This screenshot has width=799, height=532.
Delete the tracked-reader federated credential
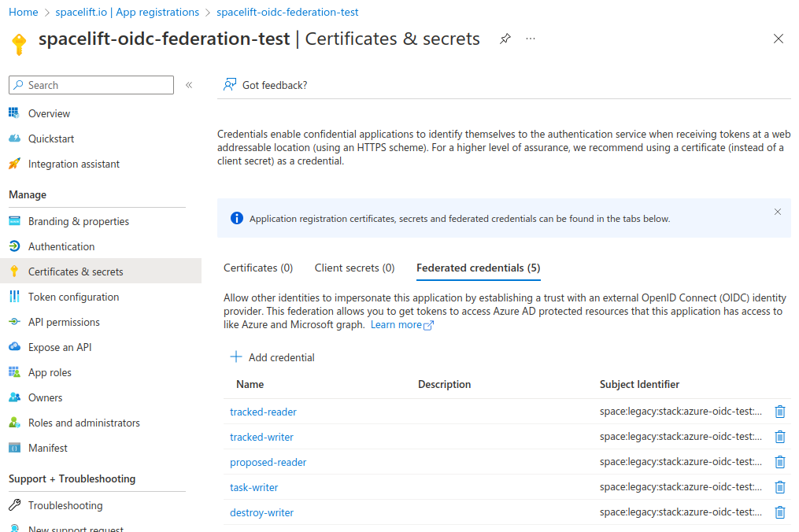[x=780, y=412]
